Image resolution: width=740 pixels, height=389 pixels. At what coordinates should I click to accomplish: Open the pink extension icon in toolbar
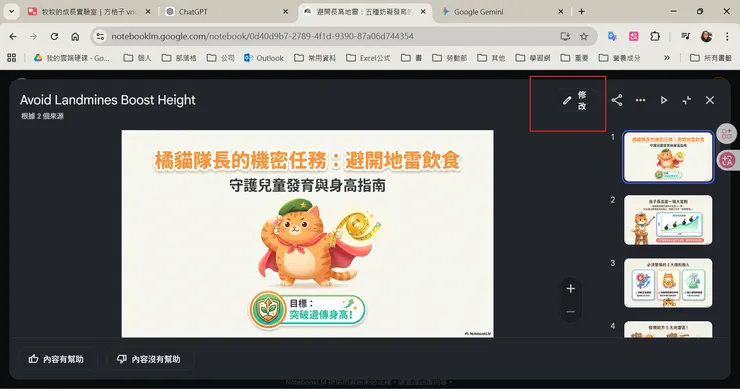click(634, 36)
